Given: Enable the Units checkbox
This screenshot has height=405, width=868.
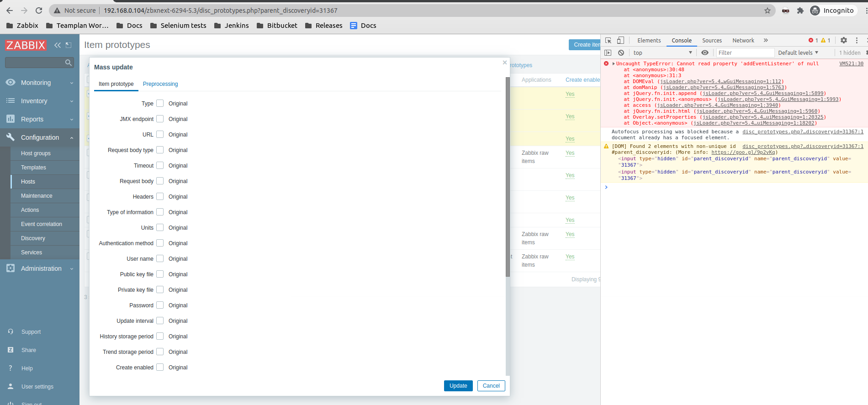Looking at the screenshot, I should pos(160,227).
